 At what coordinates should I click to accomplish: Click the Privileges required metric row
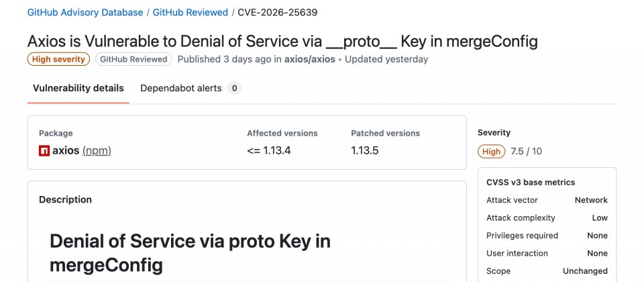tap(547, 236)
